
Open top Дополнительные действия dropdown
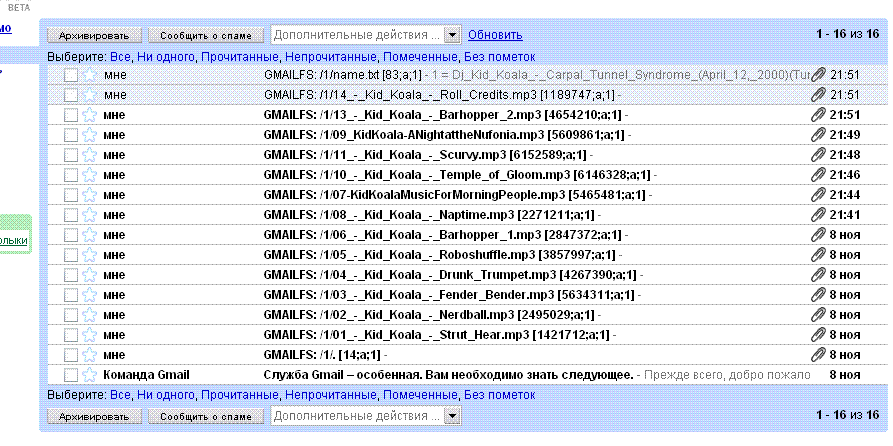[452, 35]
